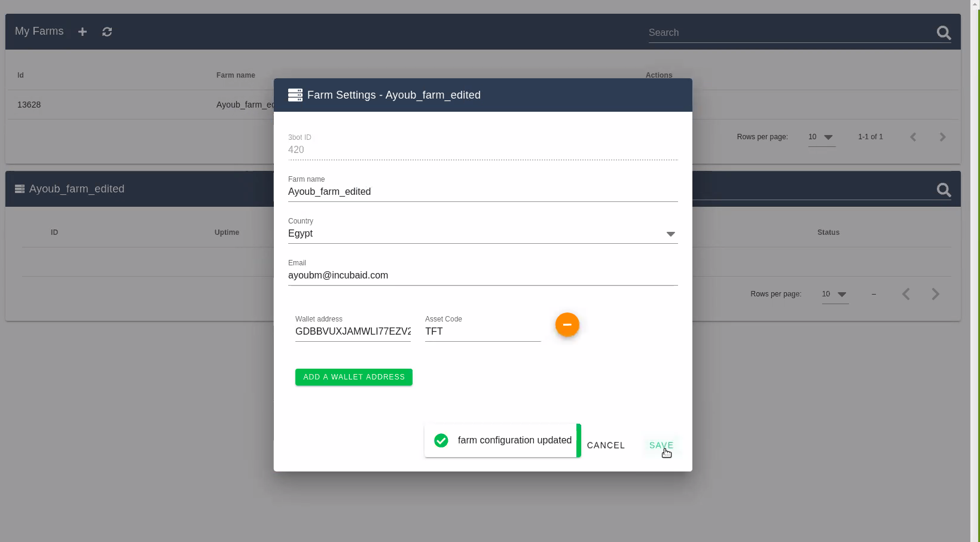980x542 pixels.
Task: Click the next page chevron in My Farms pagination
Action: (942, 137)
